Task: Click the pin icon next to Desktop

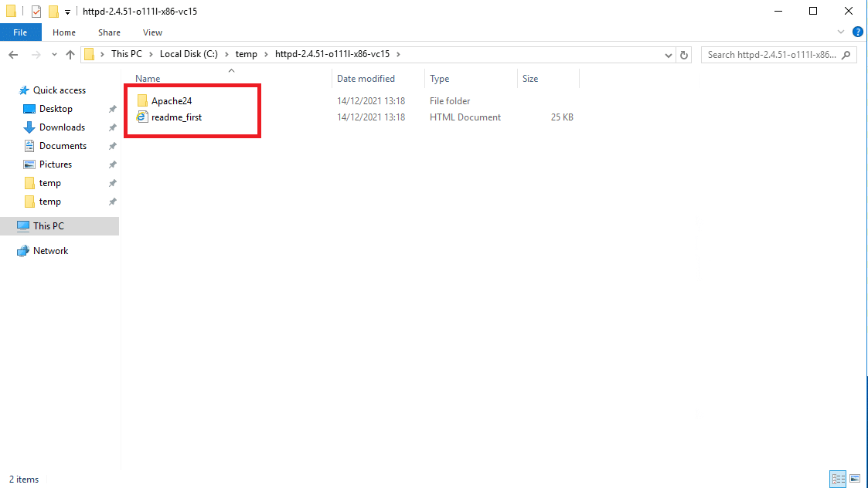Action: [x=112, y=109]
